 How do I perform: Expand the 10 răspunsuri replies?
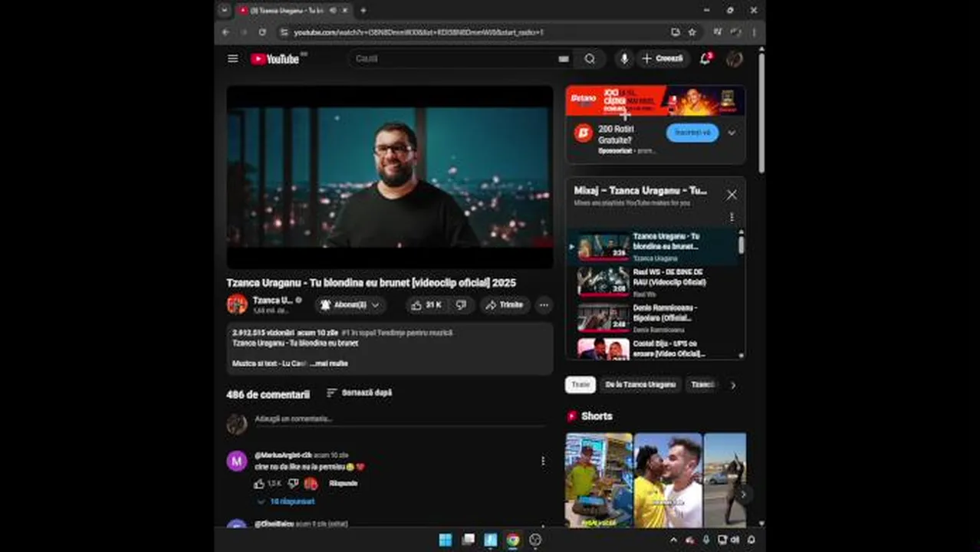[285, 501]
